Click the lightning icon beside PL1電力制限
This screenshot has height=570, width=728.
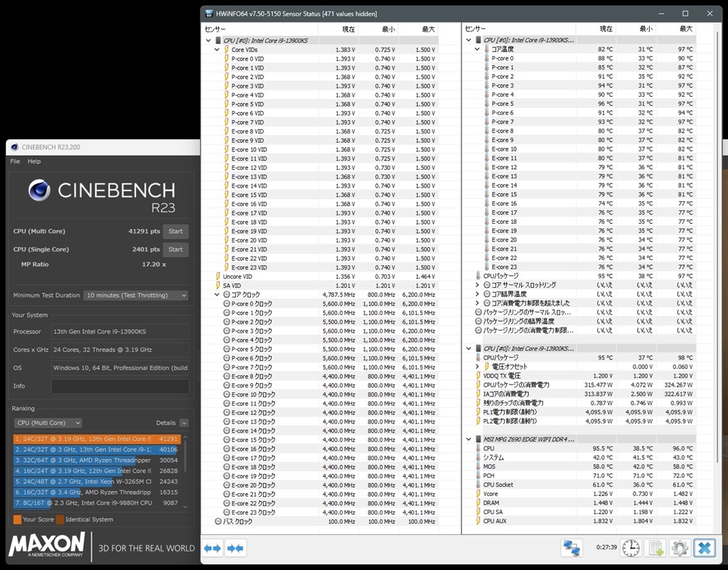(x=478, y=412)
